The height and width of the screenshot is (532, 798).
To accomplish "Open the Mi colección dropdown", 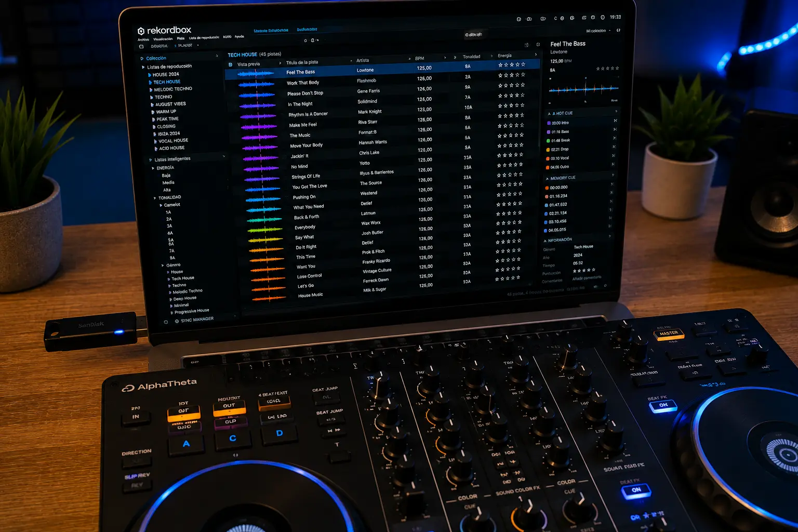I will pos(597,31).
